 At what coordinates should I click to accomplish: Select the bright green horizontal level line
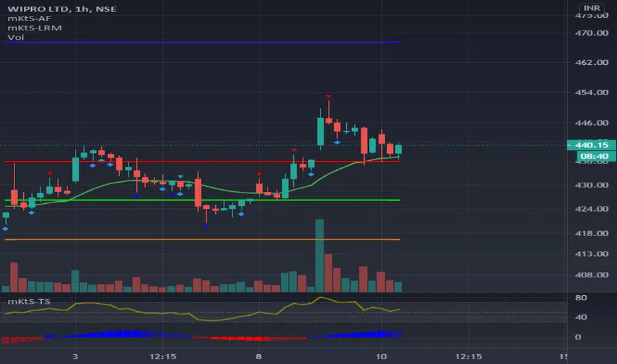pyautogui.click(x=203, y=201)
